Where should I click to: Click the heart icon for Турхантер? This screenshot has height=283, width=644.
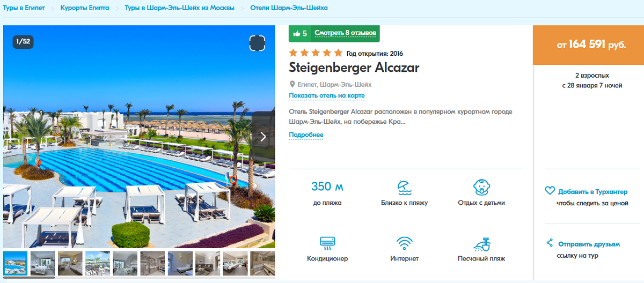(x=550, y=191)
